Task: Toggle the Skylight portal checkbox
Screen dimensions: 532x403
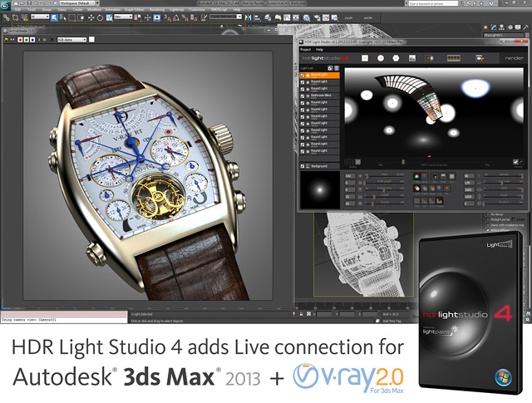Action: click(x=488, y=219)
